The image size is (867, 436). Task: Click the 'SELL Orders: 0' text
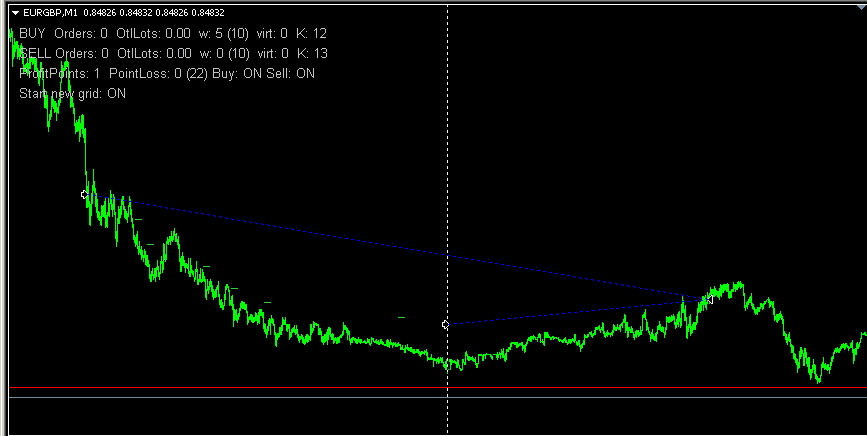64,54
